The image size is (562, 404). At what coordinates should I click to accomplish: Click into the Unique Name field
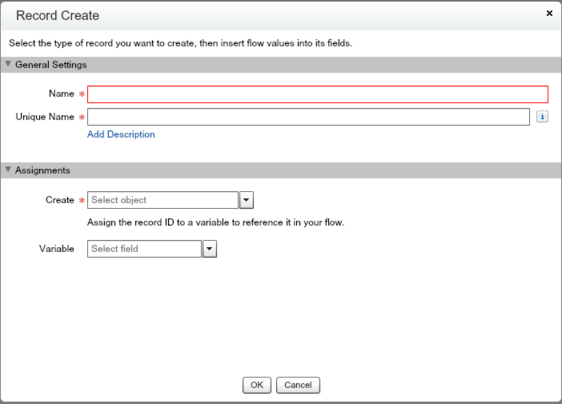[x=308, y=117]
